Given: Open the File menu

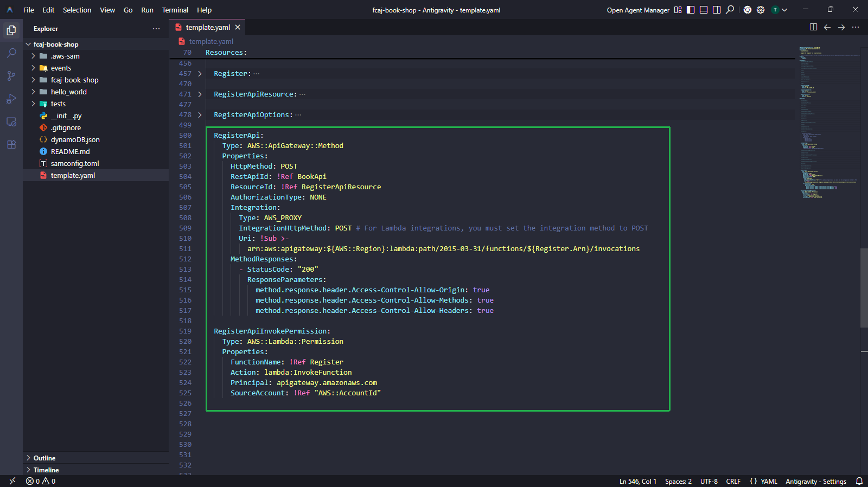Looking at the screenshot, I should pos(29,10).
